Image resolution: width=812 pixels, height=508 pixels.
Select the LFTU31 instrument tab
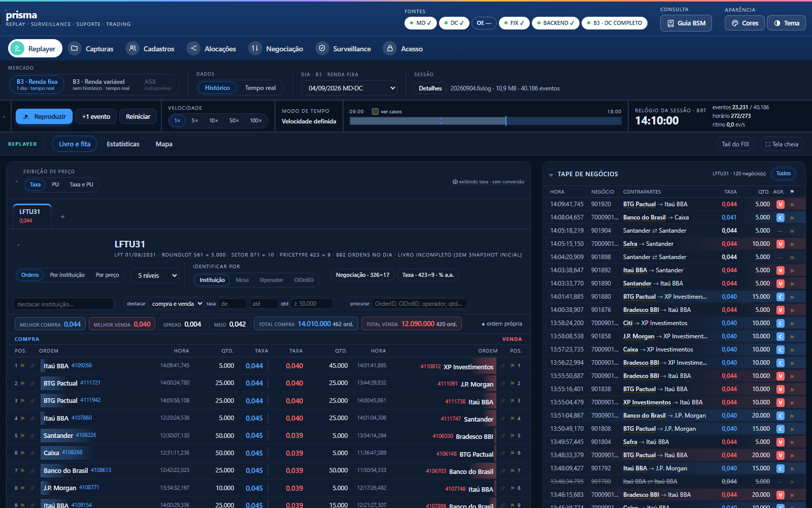32,216
